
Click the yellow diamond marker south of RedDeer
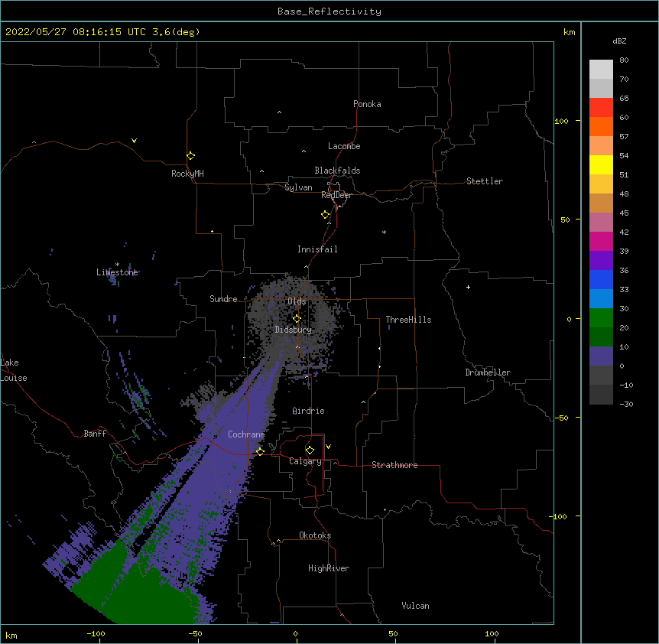[326, 215]
